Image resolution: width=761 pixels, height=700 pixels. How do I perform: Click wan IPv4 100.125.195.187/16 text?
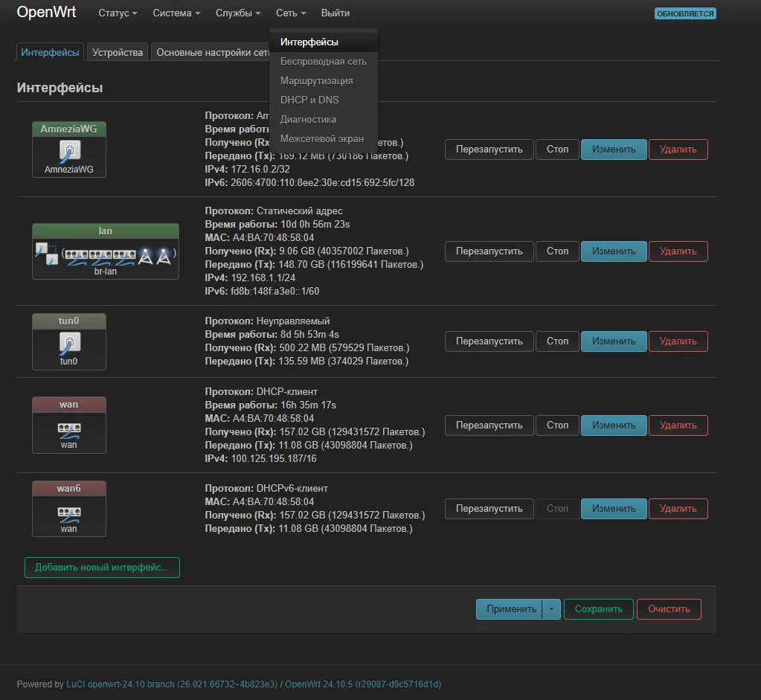pos(274,458)
